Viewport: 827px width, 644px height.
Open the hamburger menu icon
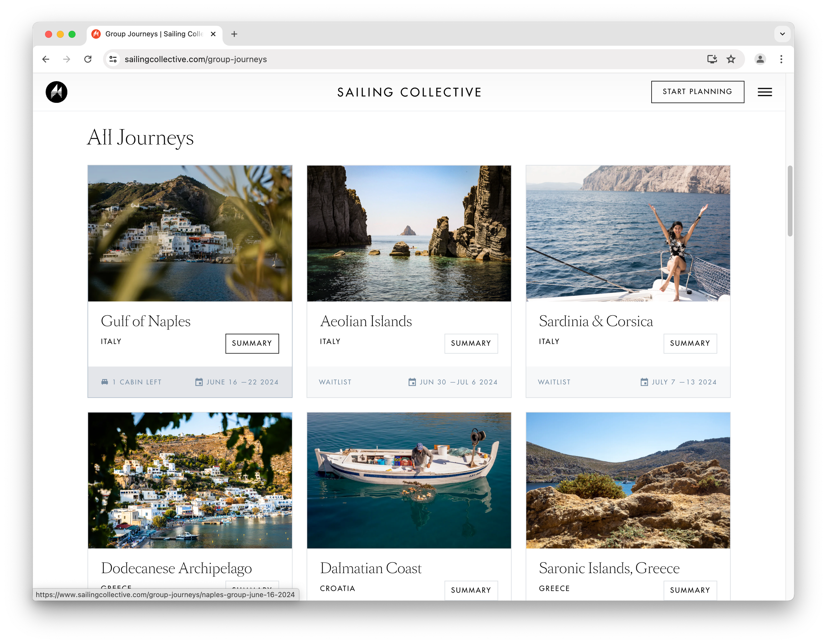[765, 92]
